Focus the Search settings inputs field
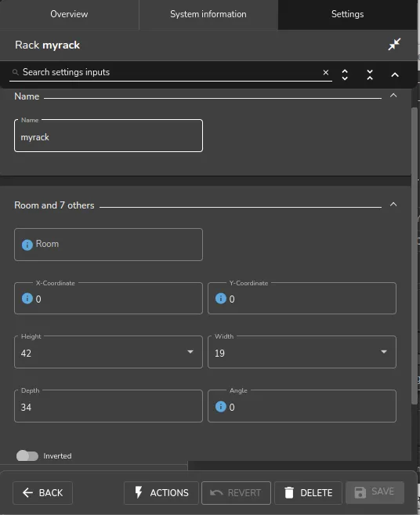This screenshot has width=420, height=515. pyautogui.click(x=171, y=72)
